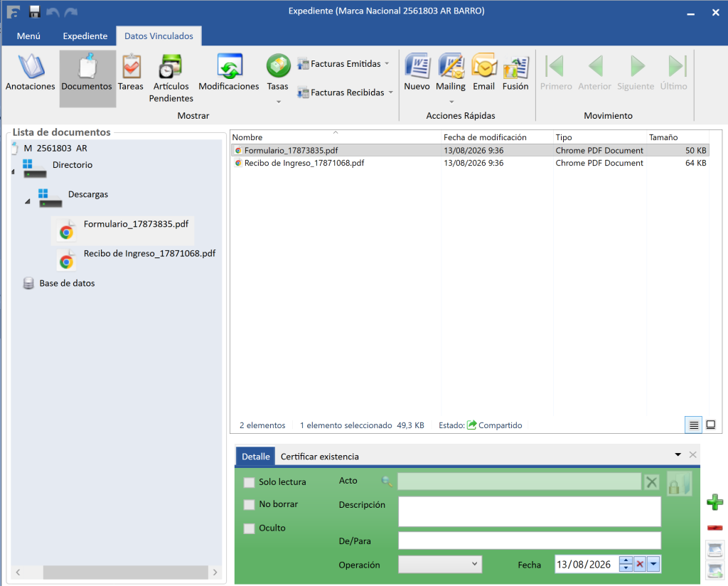The height and width of the screenshot is (586, 728).
Task: Expand the Facturas Emitidas dropdown
Action: pos(387,63)
